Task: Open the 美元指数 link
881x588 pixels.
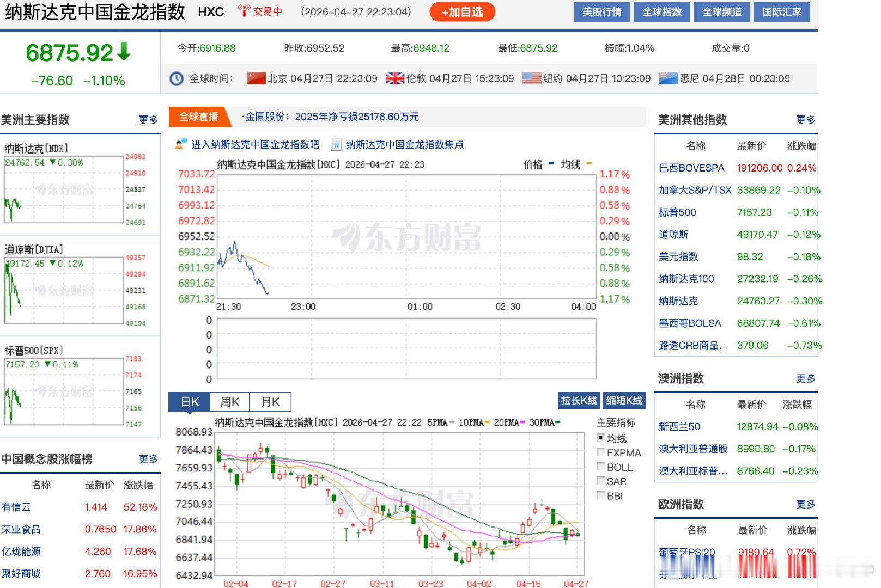Action: coord(678,256)
